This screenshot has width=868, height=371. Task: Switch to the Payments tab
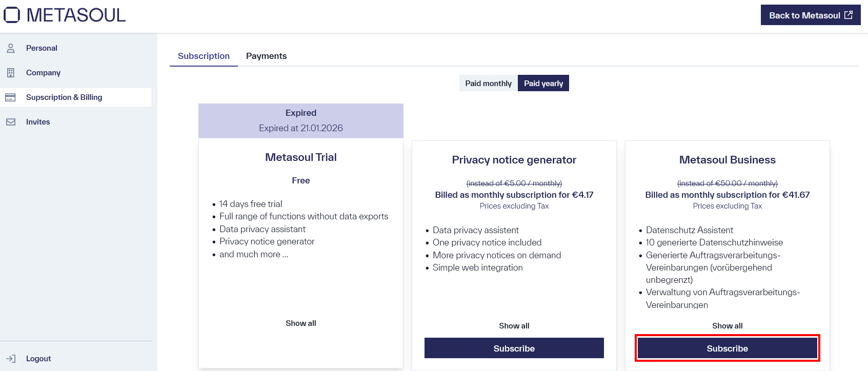pyautogui.click(x=266, y=56)
